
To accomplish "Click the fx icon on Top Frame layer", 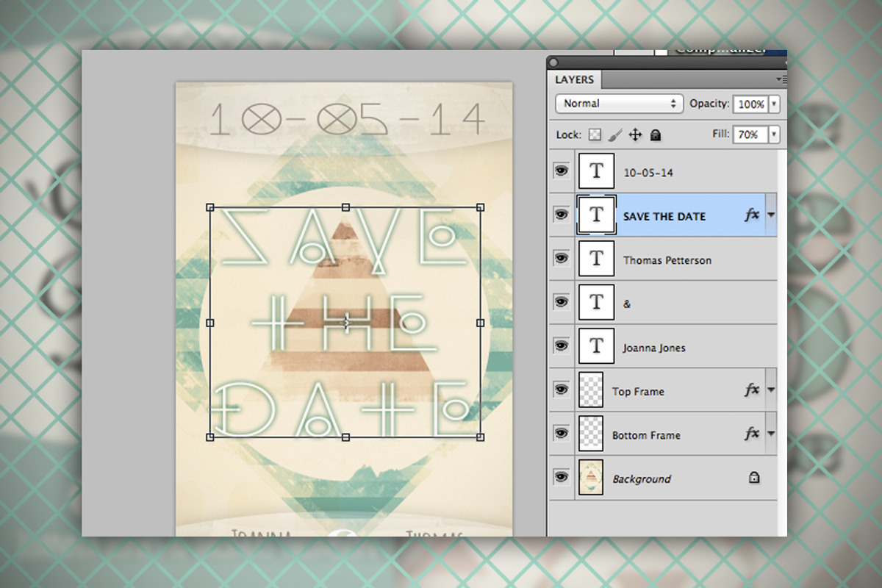I will pyautogui.click(x=751, y=390).
